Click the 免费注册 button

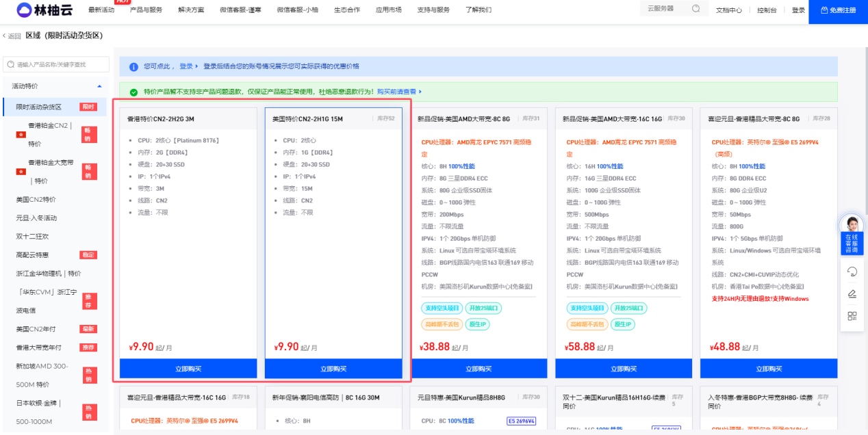838,11
